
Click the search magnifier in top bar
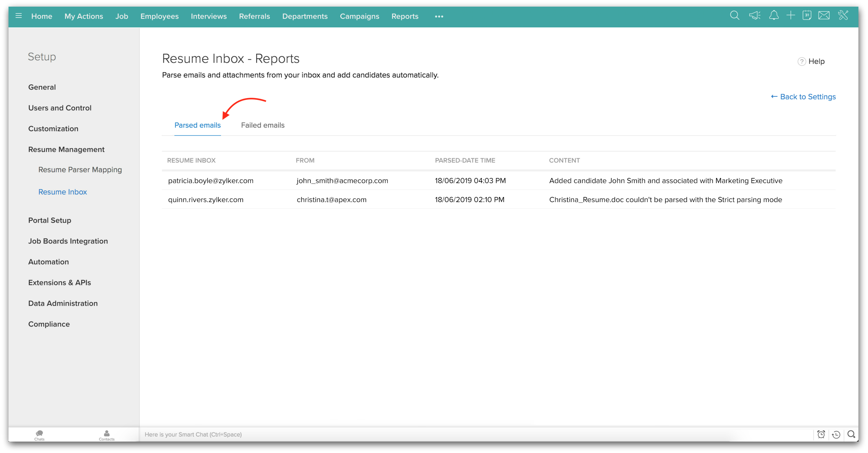[x=734, y=15]
